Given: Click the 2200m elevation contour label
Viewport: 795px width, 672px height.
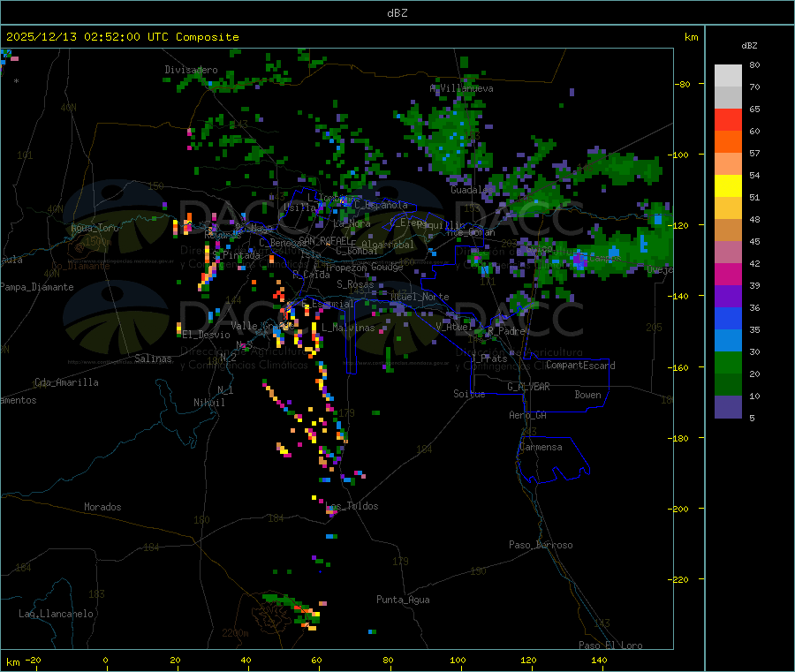Looking at the screenshot, I should tap(235, 633).
